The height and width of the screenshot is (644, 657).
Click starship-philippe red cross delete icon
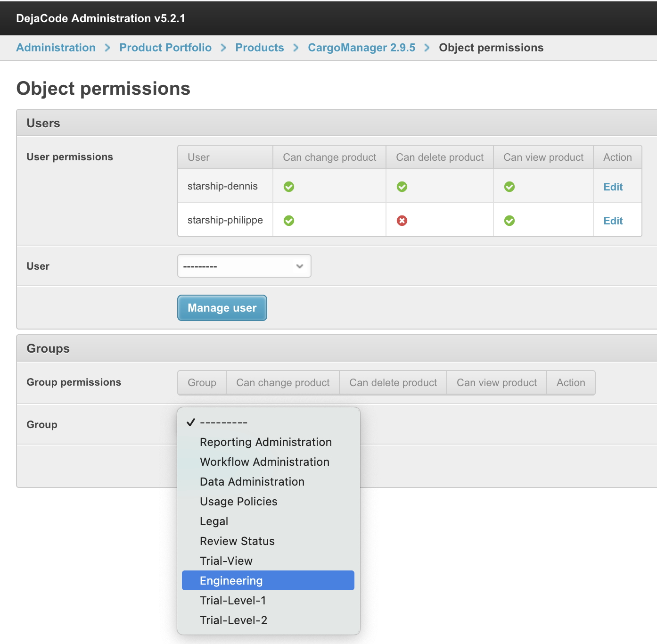[x=402, y=221]
